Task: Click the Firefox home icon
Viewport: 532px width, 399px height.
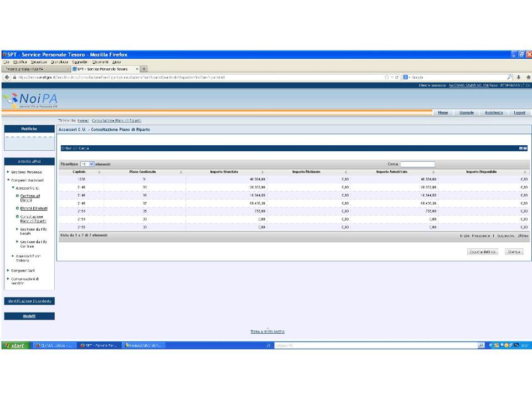Action: 528,77
